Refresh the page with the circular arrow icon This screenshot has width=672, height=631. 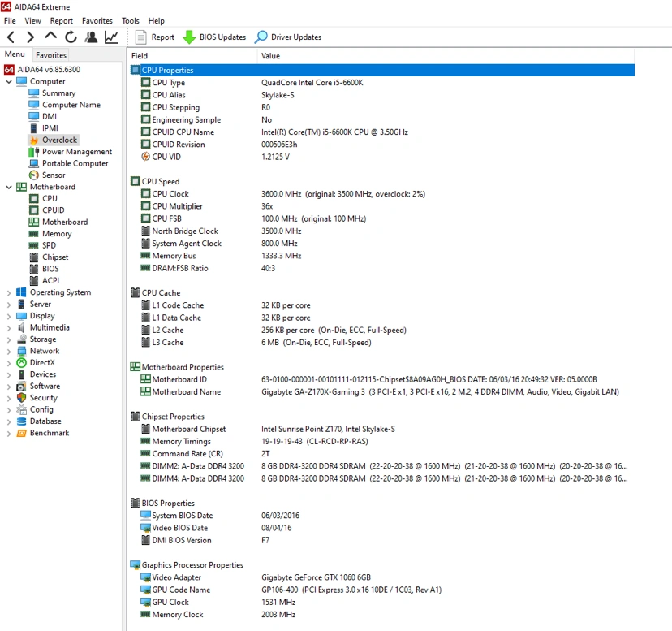[71, 37]
